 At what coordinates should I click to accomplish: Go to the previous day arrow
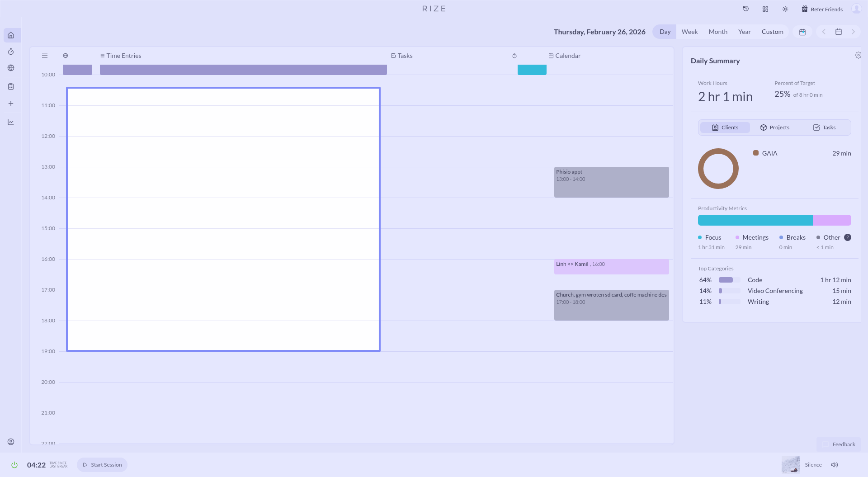tap(824, 32)
